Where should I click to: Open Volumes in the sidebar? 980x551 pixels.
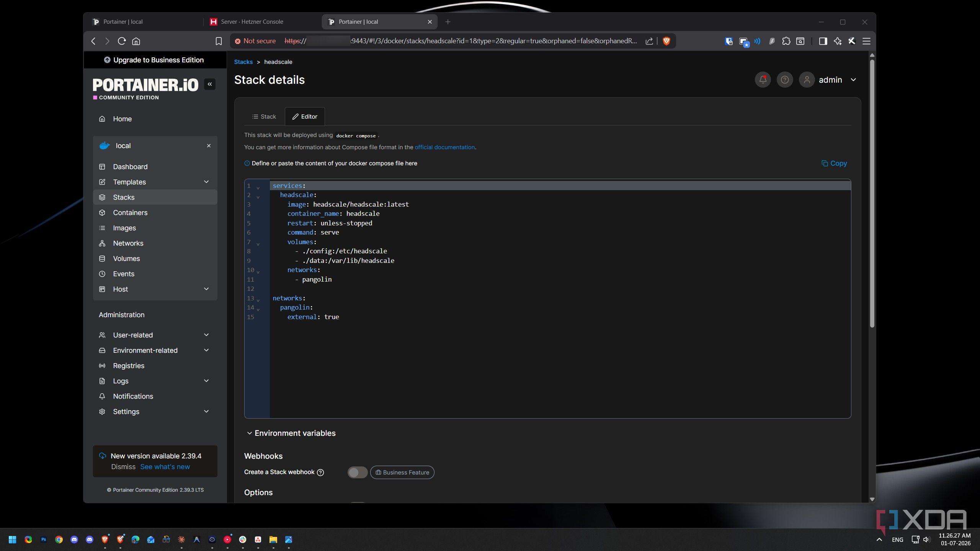(x=155, y=258)
